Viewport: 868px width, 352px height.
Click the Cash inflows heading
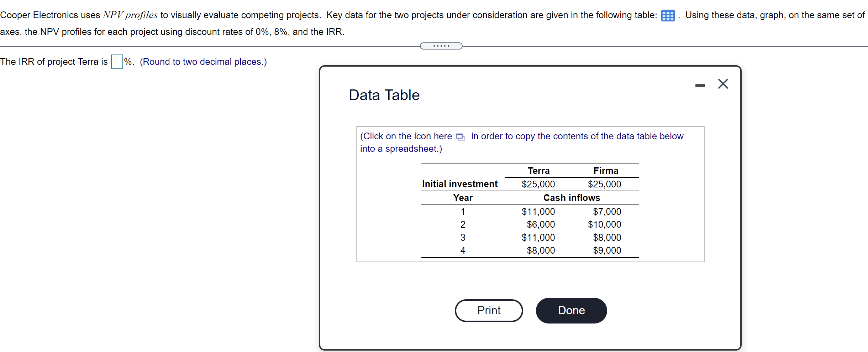(x=572, y=198)
